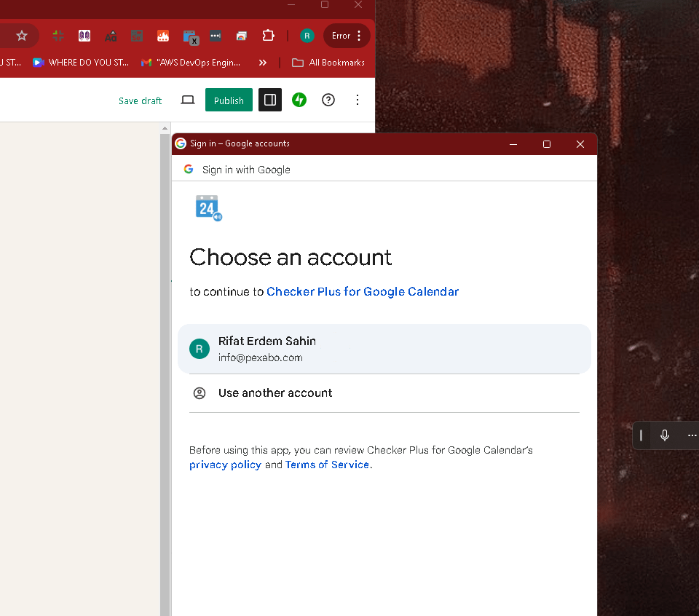Open the stacked Chrome windows extension icon
The width and height of the screenshot is (699, 616).
pyautogui.click(x=242, y=36)
